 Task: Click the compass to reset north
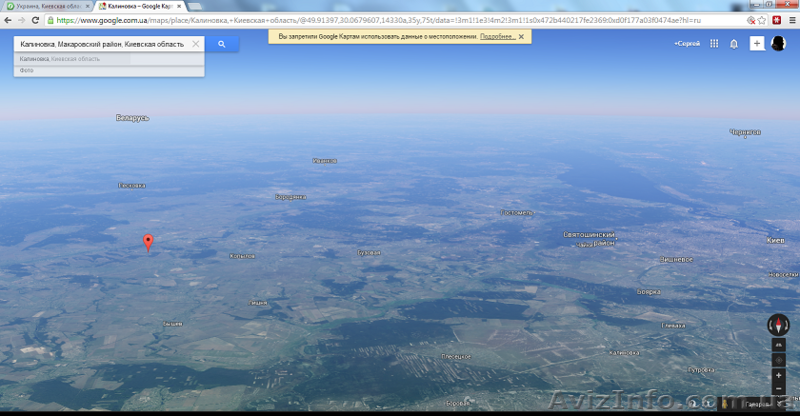[x=778, y=324]
